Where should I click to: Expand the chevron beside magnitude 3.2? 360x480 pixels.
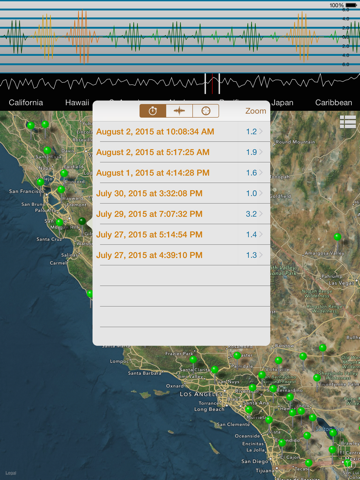coord(261,214)
